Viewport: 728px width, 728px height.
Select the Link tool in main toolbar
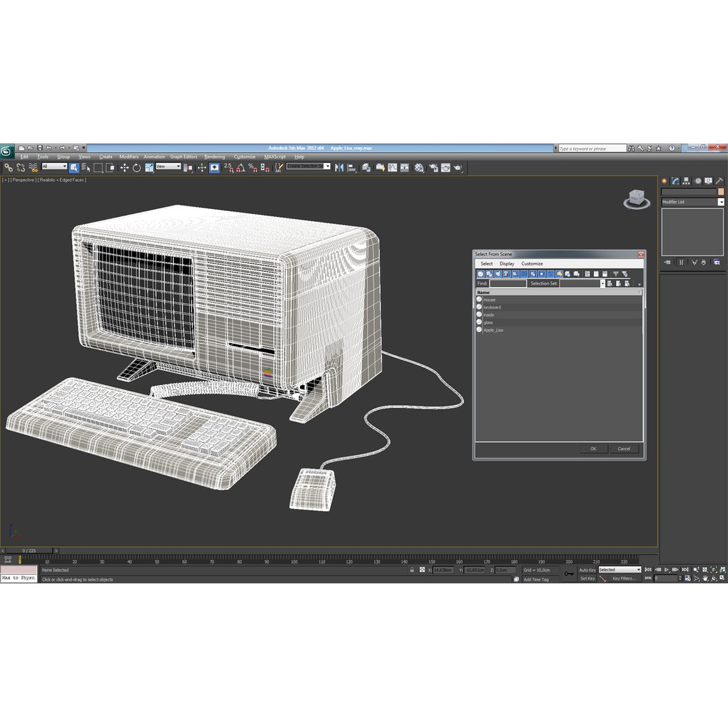click(x=8, y=168)
